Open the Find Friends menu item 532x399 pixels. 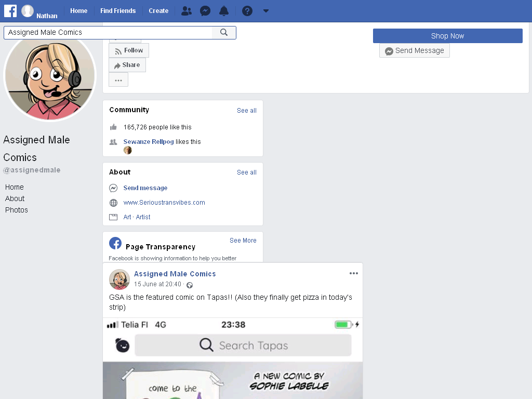pos(118,11)
